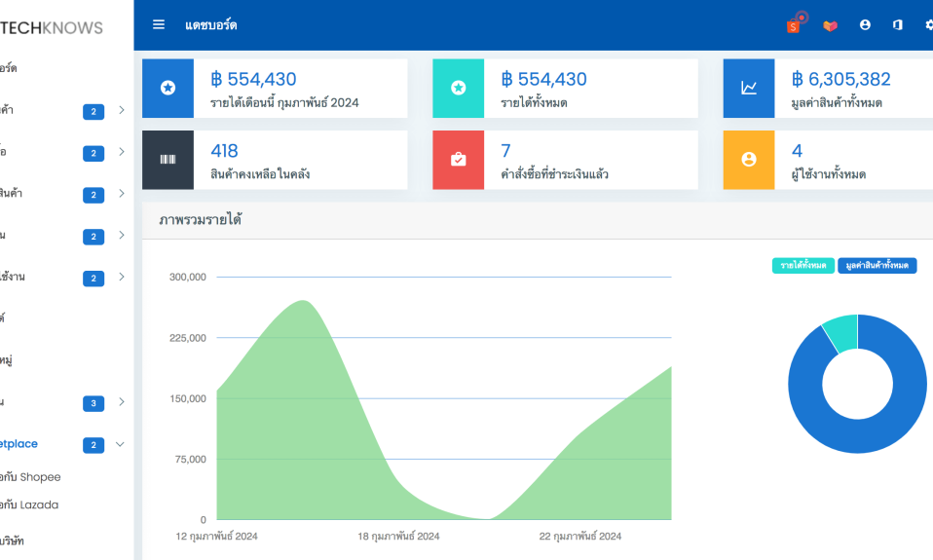933x560 pixels.
Task: Click teal star icon on รายได้ทั้งหมด card
Action: [458, 88]
